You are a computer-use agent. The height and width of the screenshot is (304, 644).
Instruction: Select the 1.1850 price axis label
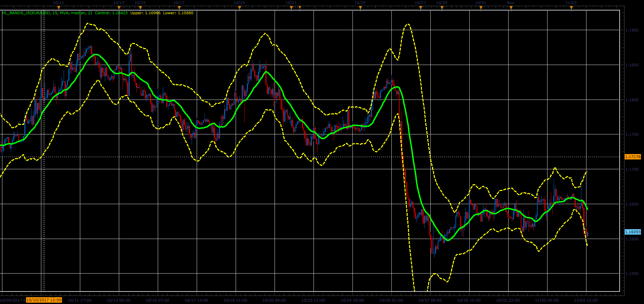[x=632, y=65]
